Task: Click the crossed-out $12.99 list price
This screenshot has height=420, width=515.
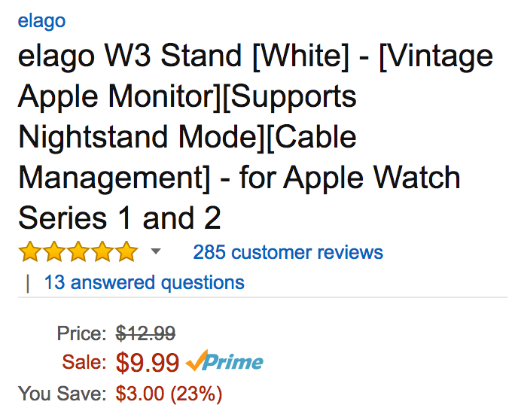Action: 145,333
